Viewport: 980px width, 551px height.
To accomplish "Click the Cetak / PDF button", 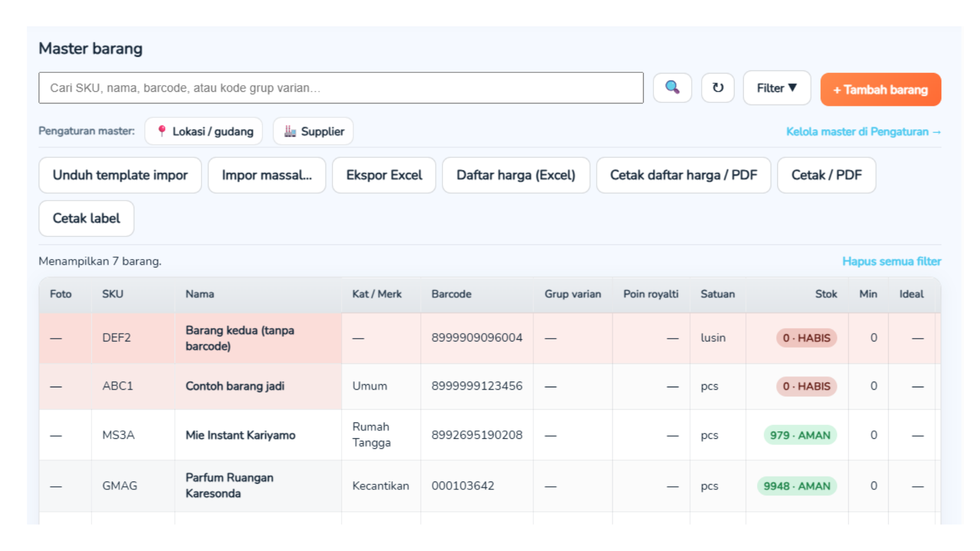I will point(826,175).
